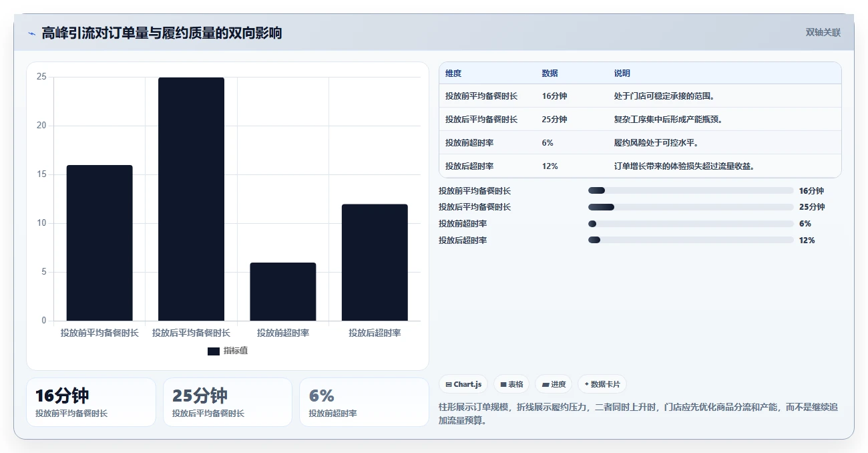Screen dimensions: 868x453
Task: Click the 投放前超时率 bar in chart
Action: (x=283, y=291)
